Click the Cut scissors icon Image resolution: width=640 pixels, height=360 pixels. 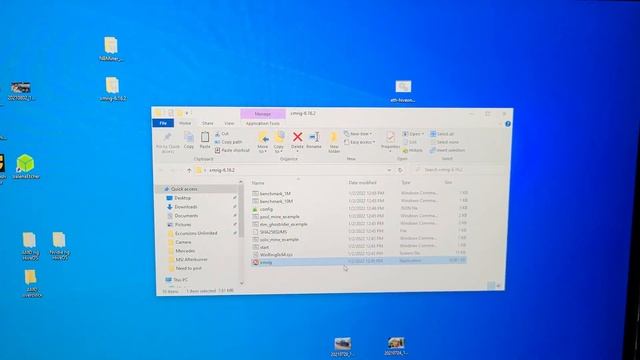coord(218,134)
